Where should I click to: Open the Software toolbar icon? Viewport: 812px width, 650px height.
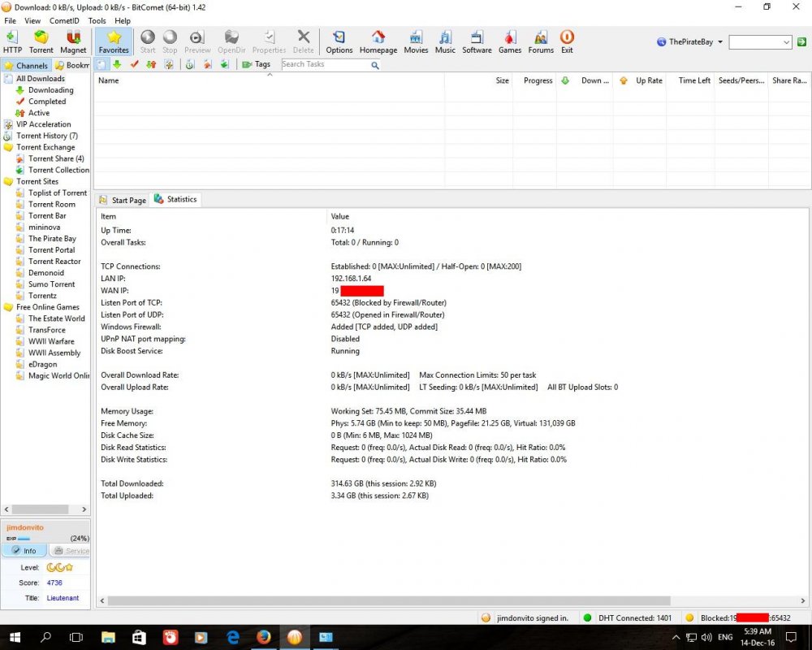pos(477,41)
